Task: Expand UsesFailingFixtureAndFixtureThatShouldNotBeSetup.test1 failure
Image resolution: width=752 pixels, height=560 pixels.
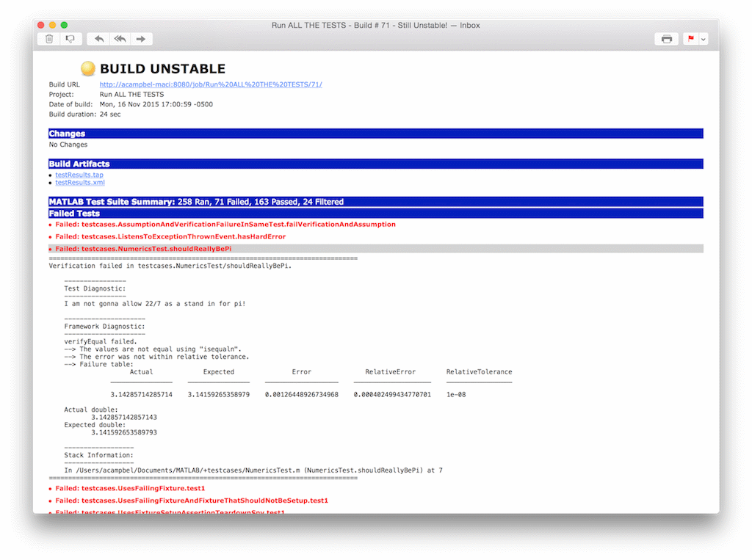Action: (x=192, y=501)
